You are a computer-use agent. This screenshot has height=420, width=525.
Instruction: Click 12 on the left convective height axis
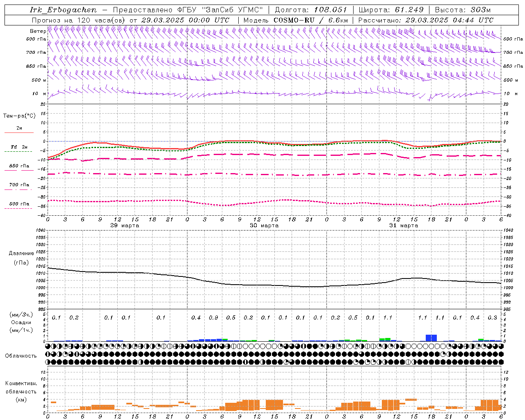pos(43,372)
